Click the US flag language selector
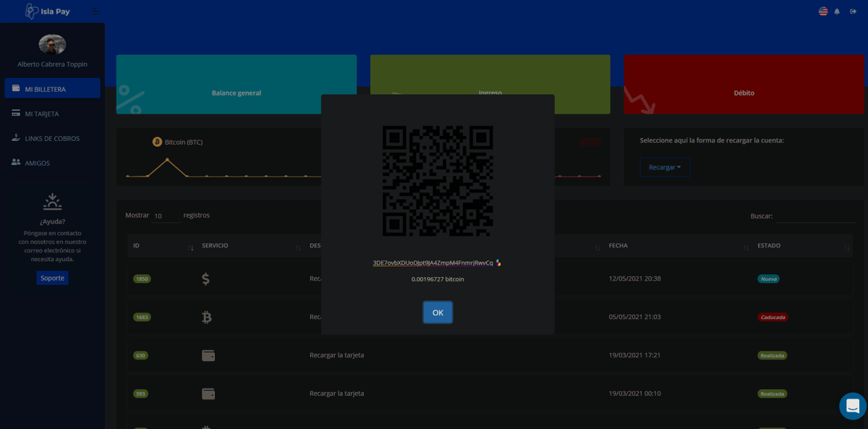 823,12
